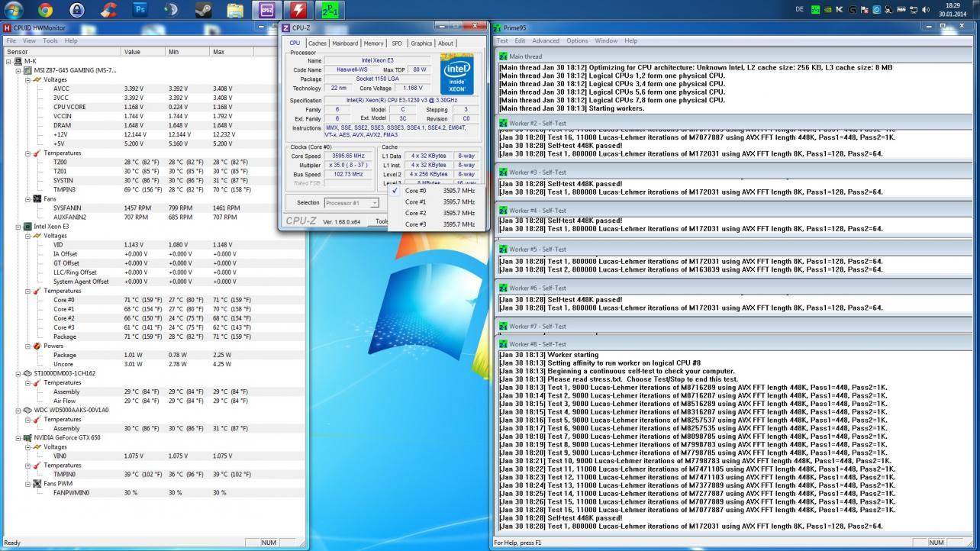The image size is (980, 551).
Task: Open the tray clock showing 18:29
Action: 952,10
